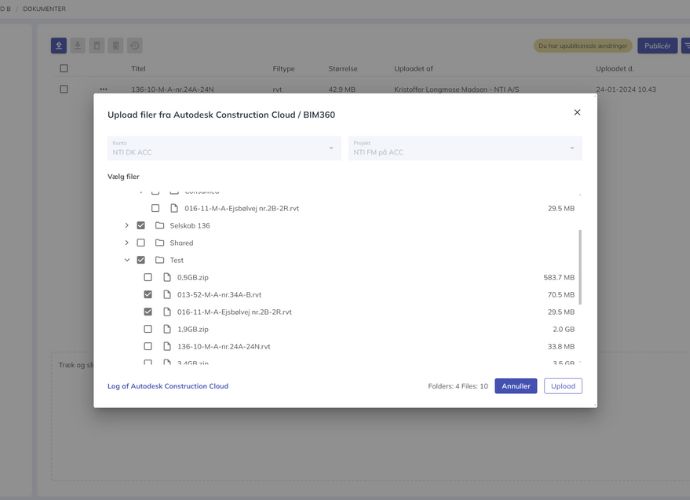Collapse the Test folder

point(126,260)
